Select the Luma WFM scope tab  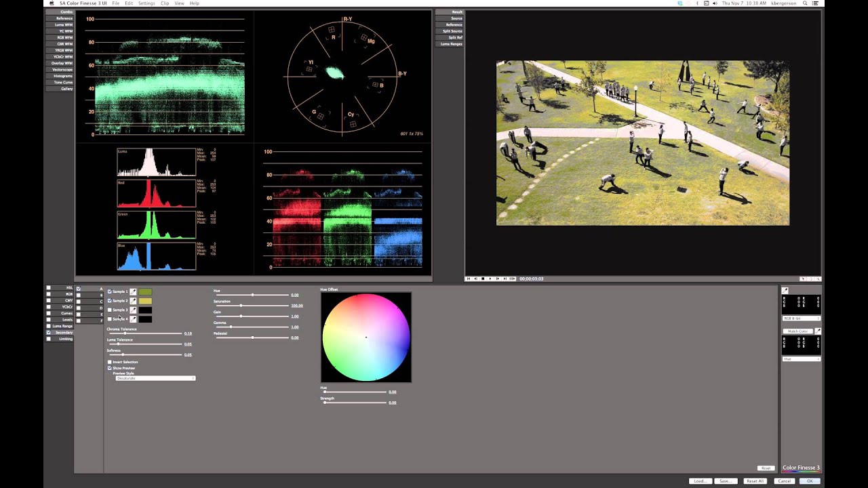click(x=59, y=24)
